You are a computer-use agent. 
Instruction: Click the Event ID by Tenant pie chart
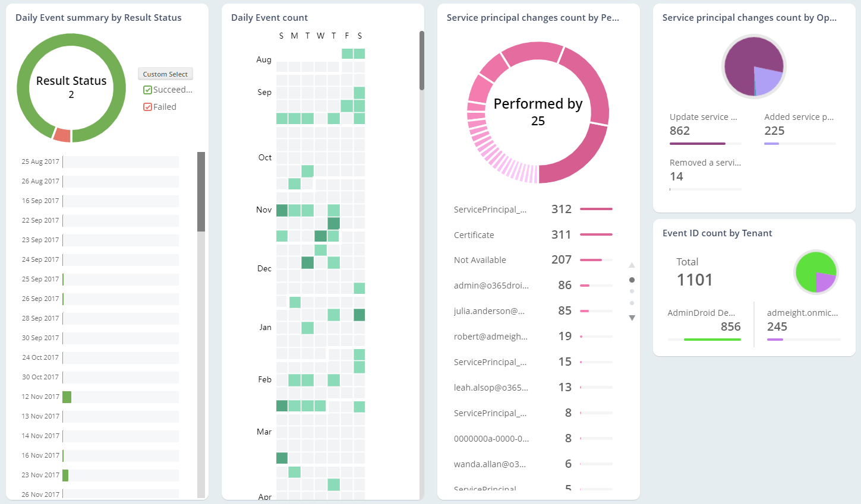pos(816,272)
